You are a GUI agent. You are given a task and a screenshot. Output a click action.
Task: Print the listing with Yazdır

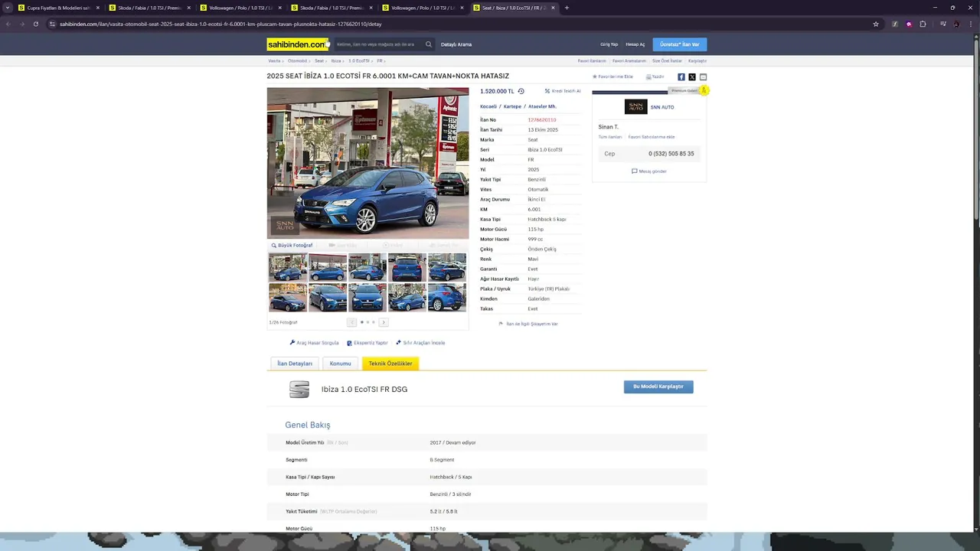pyautogui.click(x=655, y=77)
